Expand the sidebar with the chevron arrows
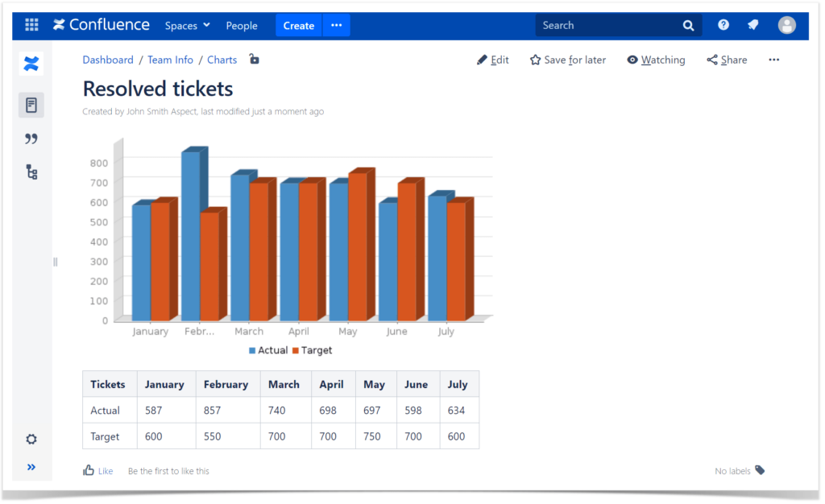The image size is (825, 504). tap(31, 467)
